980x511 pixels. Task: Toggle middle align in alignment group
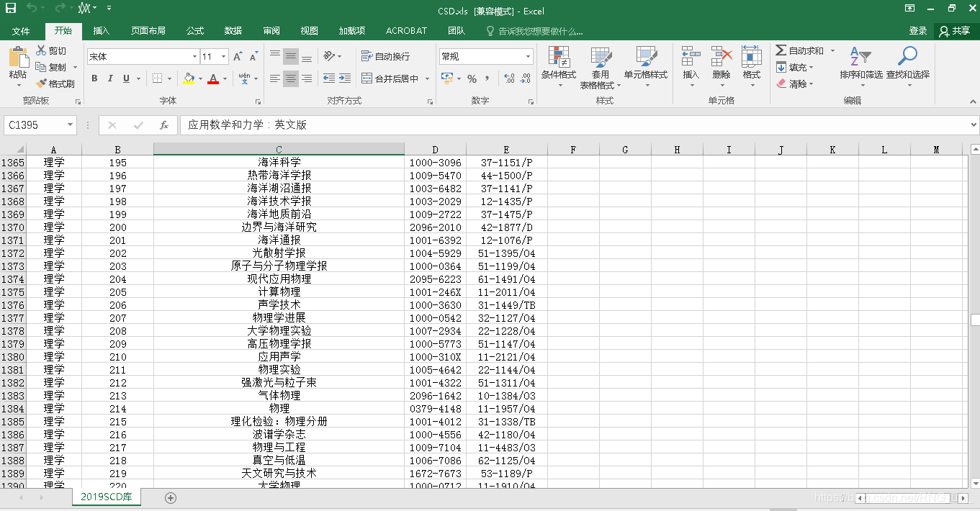(x=291, y=56)
